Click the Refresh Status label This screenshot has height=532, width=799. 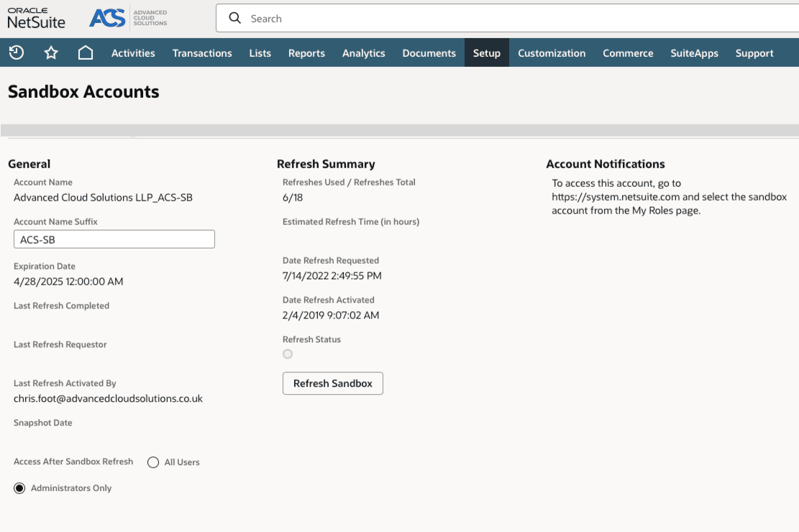point(312,339)
